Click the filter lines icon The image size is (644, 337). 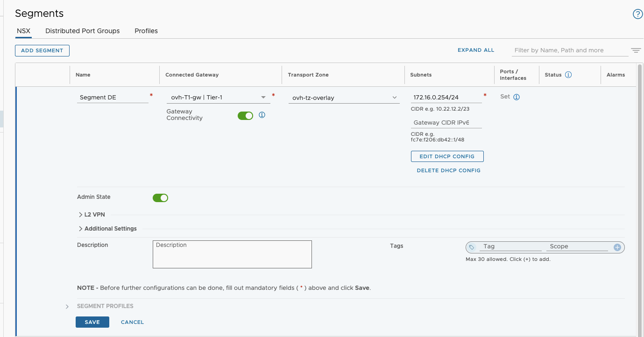click(636, 50)
